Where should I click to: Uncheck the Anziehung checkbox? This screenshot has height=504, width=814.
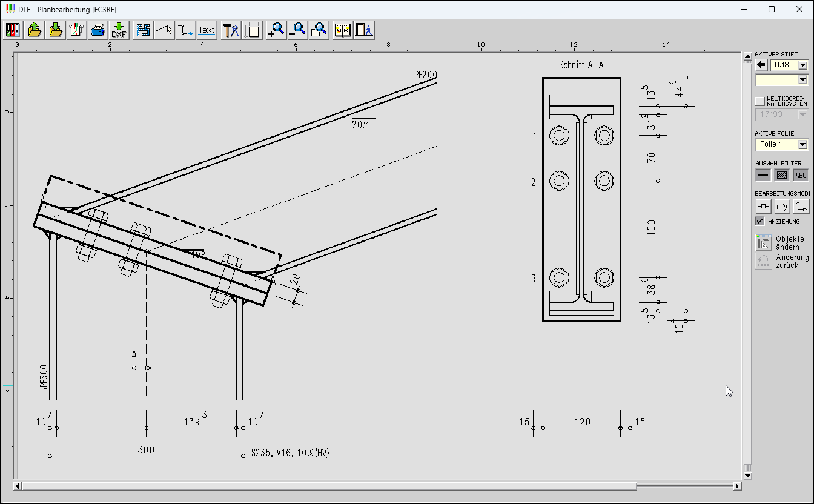[760, 221]
